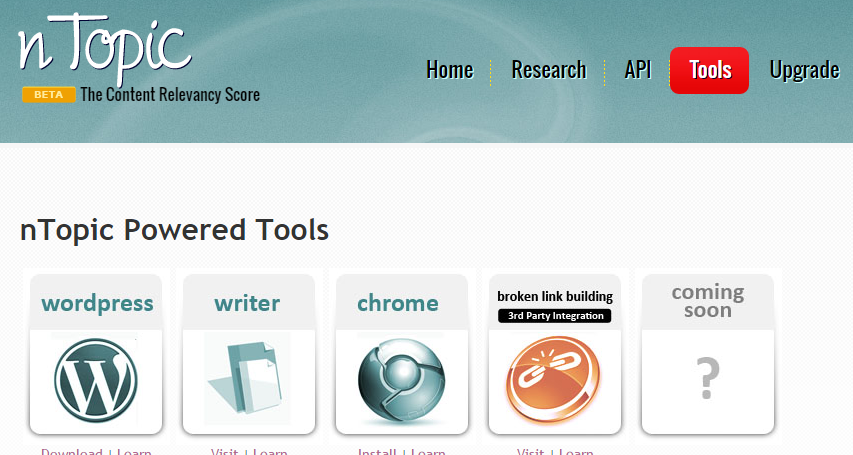Click The Content Relevancy Score tagline
Image resolution: width=853 pixels, height=455 pixels.
170,95
